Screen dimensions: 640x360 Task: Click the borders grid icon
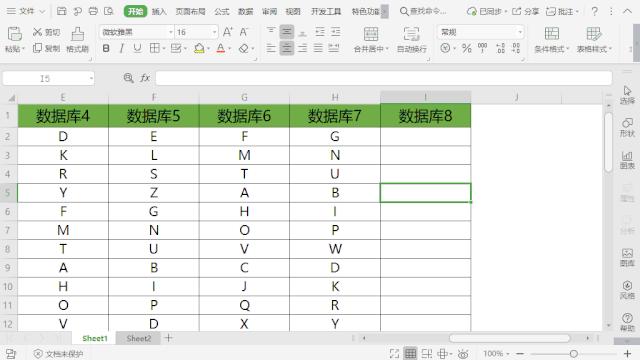coord(154,48)
